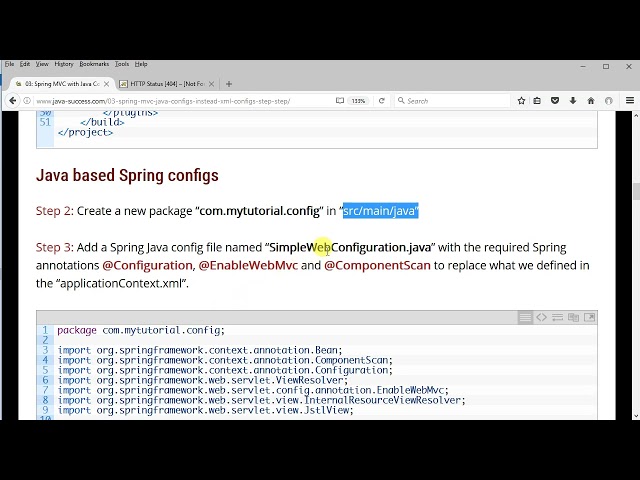Click the "</build>" closing tag line
Screen dimensions: 640x480
102,122
